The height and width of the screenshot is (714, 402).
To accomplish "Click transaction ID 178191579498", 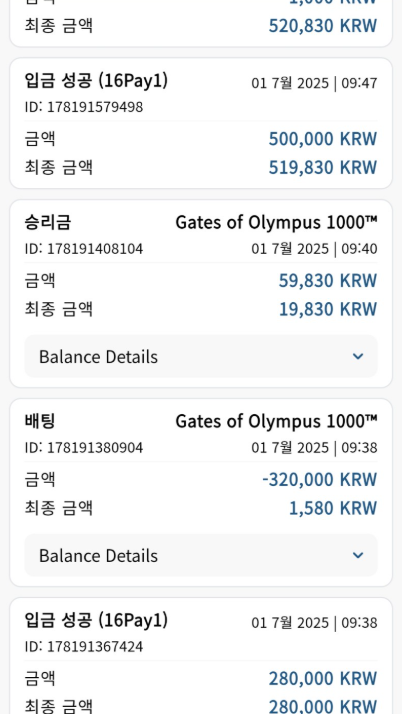I will [x=84, y=107].
